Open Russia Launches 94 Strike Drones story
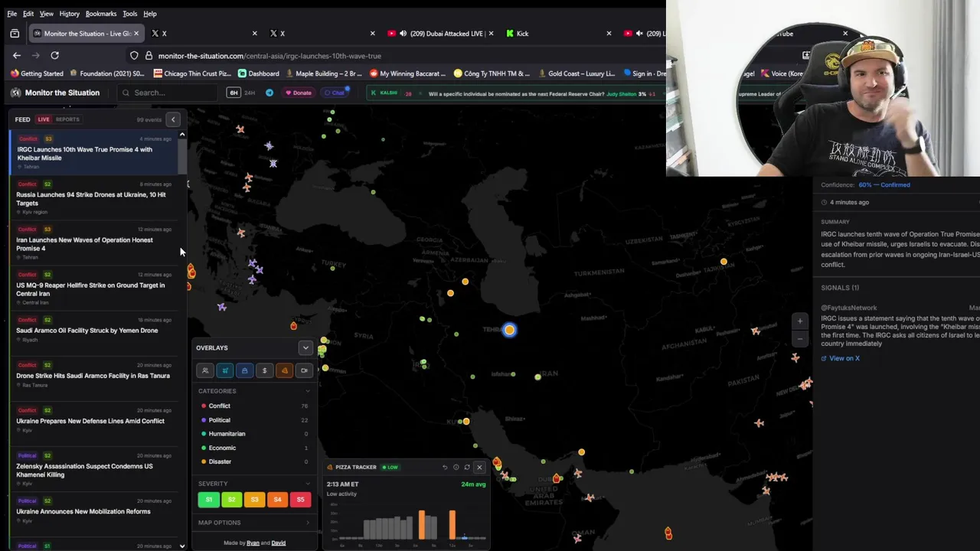 (x=95, y=198)
